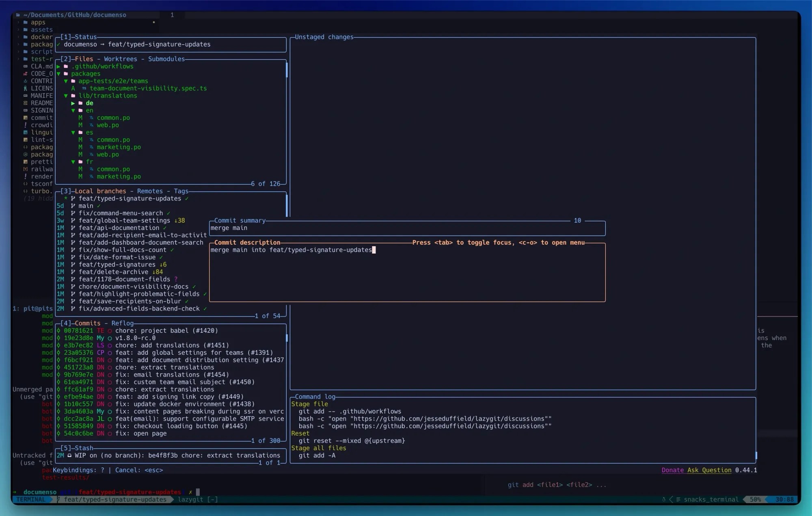Click the markdown icon next to README
This screenshot has width=812, height=516.
[25, 103]
